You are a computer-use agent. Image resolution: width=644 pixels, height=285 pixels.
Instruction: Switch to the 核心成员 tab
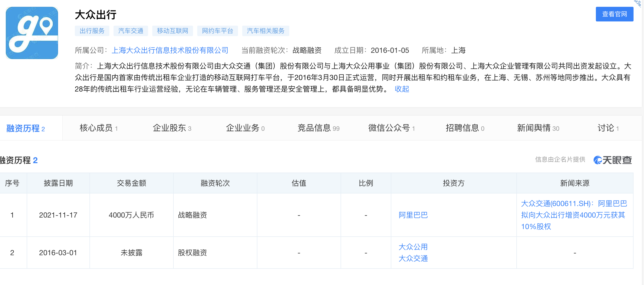pos(99,128)
